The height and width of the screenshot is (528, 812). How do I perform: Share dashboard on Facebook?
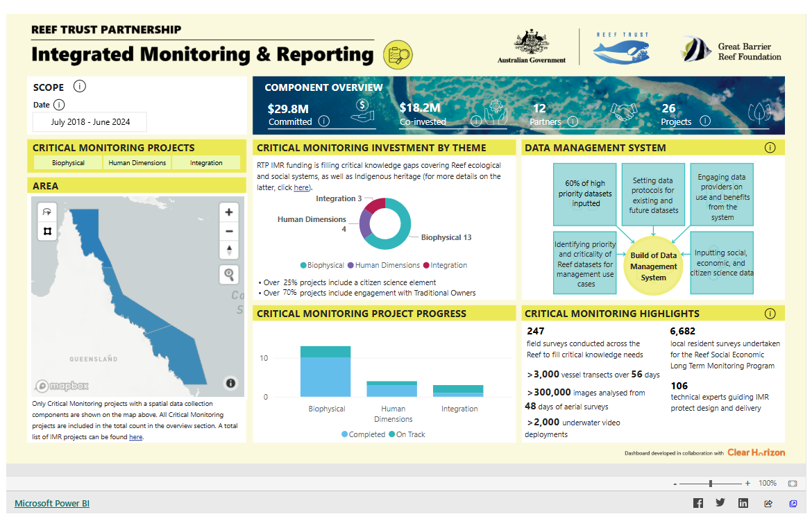(698, 503)
